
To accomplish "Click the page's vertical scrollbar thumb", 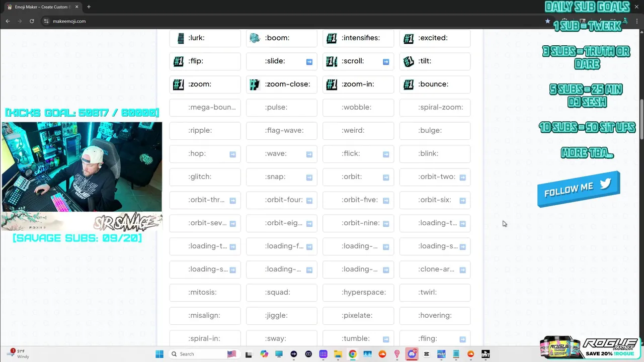I will point(641,119).
